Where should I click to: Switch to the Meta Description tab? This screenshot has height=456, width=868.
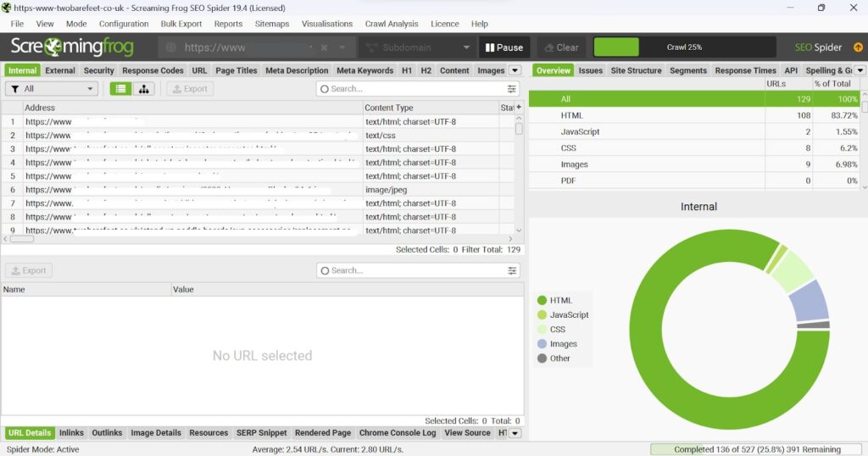(x=297, y=70)
